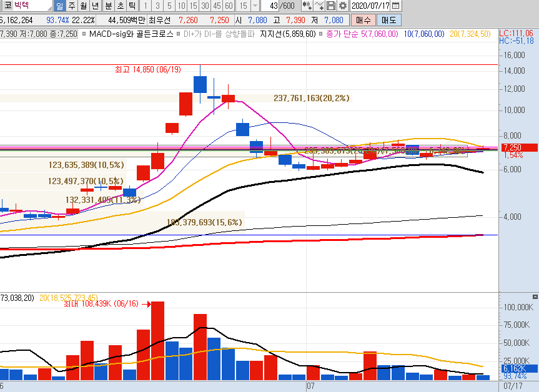The width and height of the screenshot is (539, 392).
Task: Click the 22.22% value in info bar
Action: (83, 20)
